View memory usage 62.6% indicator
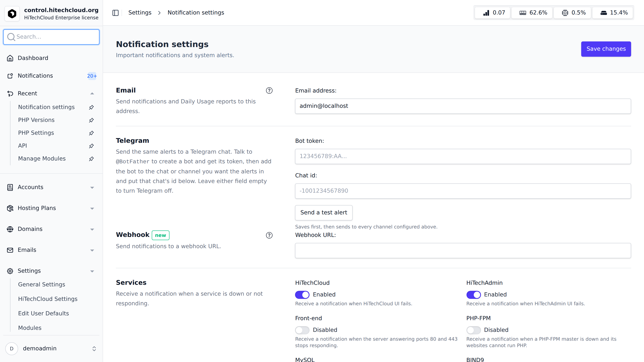 [x=532, y=13]
